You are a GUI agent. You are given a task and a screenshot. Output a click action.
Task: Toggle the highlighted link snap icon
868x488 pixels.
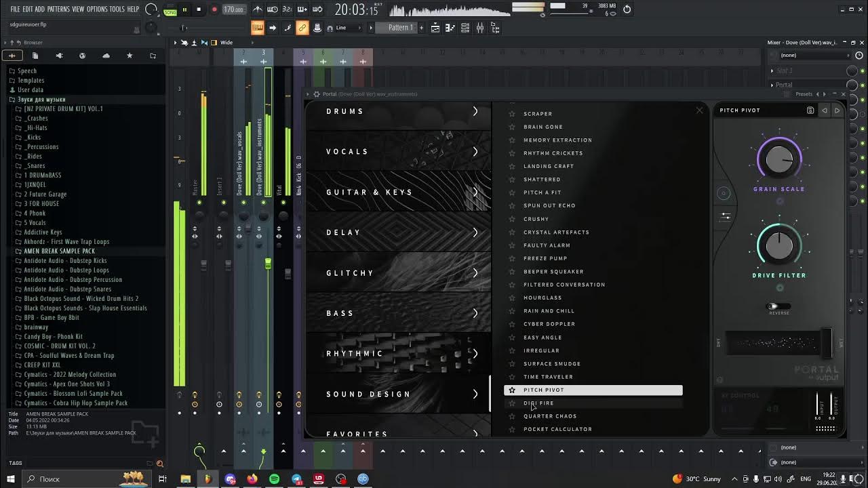(302, 28)
